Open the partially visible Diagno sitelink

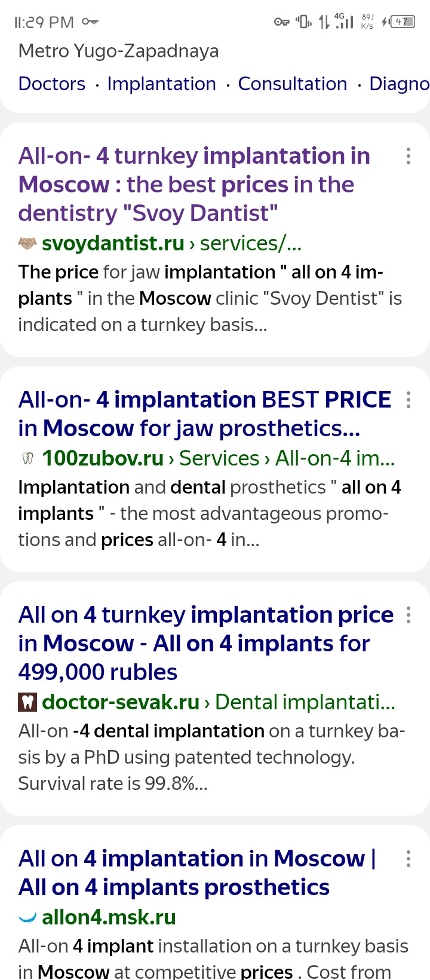(x=399, y=84)
